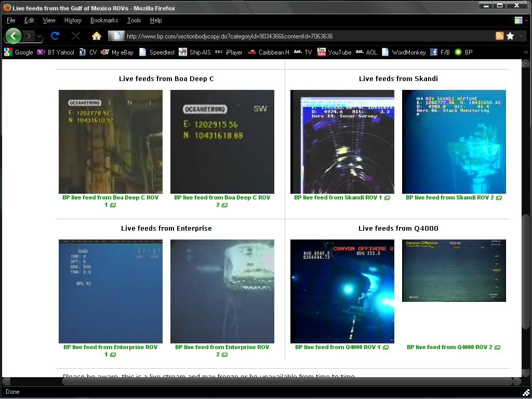The height and width of the screenshot is (399, 532).
Task: Open the AOL TV bookmark
Action: pos(303,52)
